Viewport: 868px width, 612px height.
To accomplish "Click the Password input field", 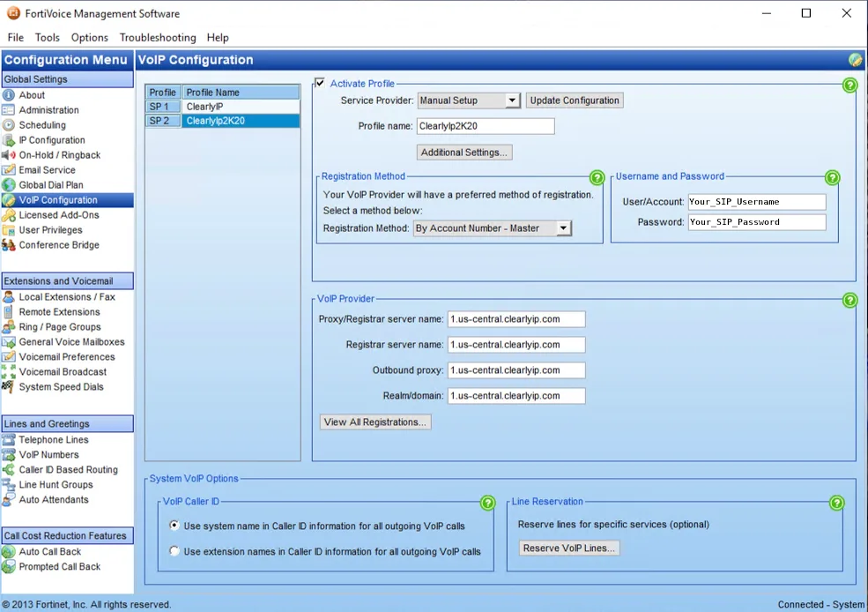I will coord(757,222).
